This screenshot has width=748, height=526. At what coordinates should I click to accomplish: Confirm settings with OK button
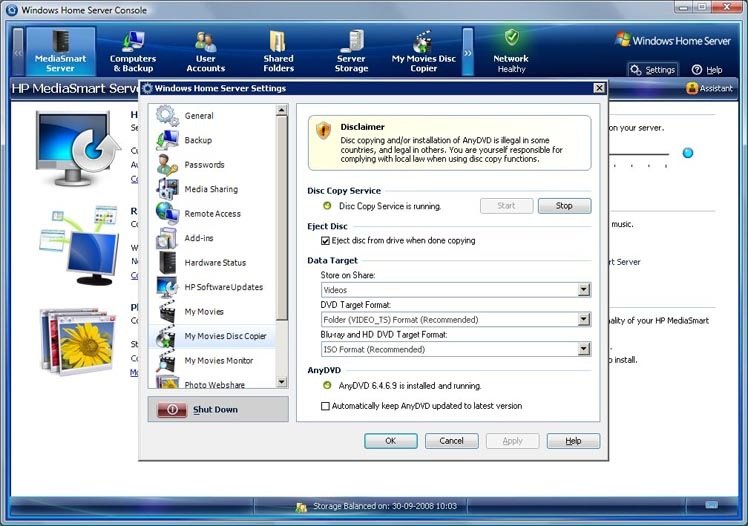391,441
